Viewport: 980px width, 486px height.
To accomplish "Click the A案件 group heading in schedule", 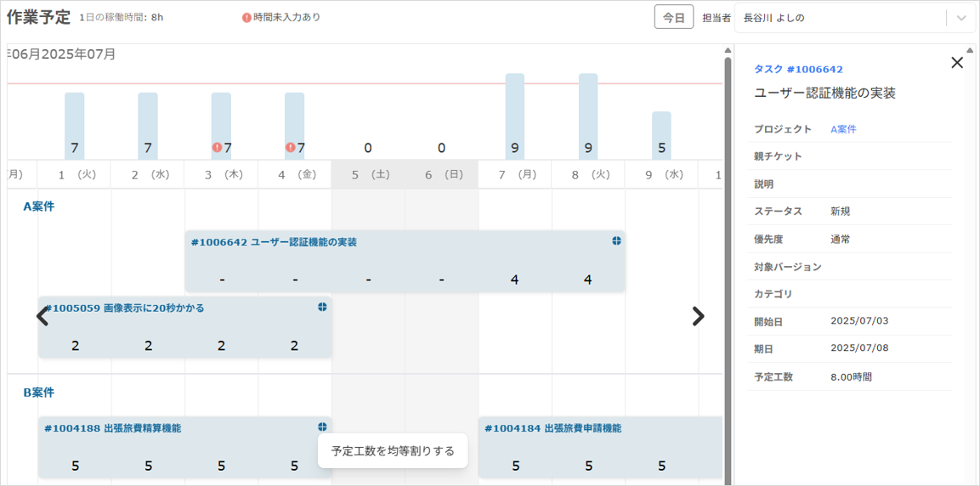I will [38, 206].
